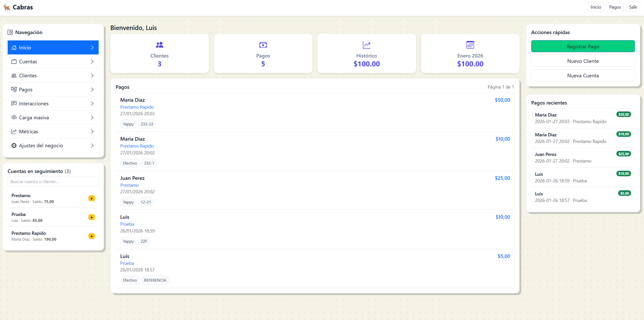This screenshot has width=644, height=320.
Task: Expand the Cuentas navigation chevron
Action: tap(92, 62)
